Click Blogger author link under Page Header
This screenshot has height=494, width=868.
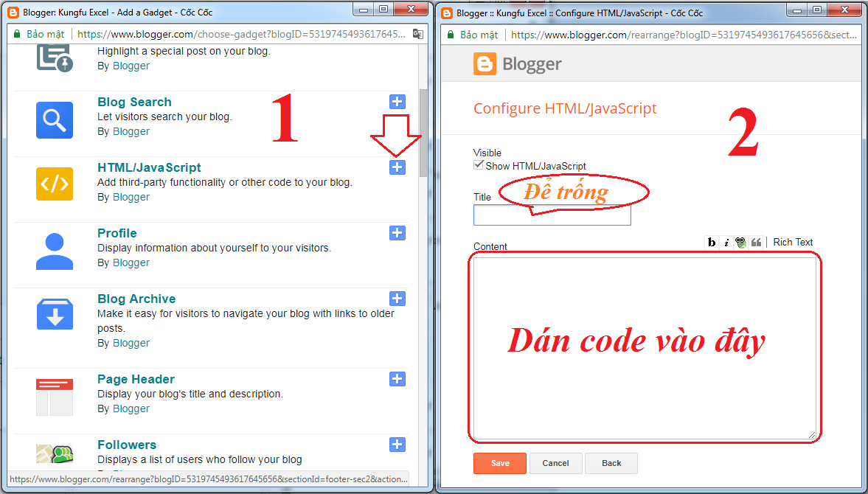coord(131,408)
